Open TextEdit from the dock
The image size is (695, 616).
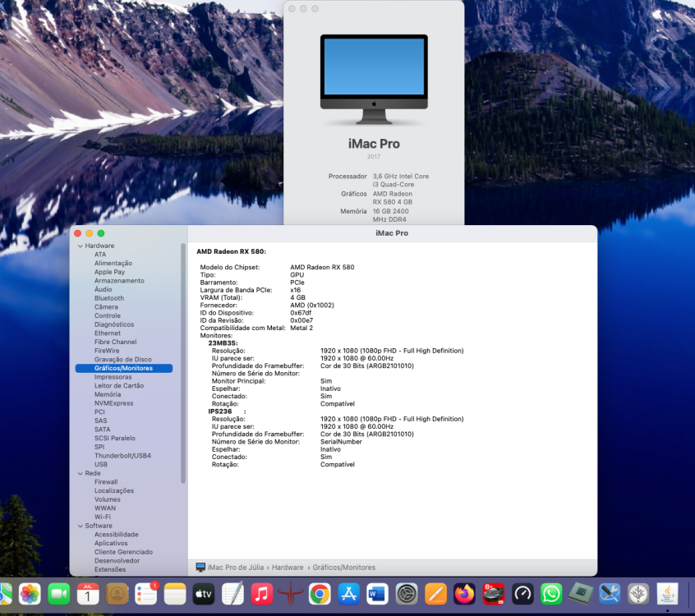click(233, 594)
